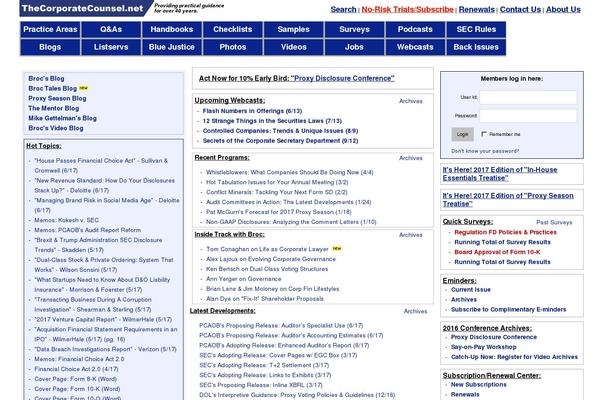Open the Practice Areas menu

(50, 29)
